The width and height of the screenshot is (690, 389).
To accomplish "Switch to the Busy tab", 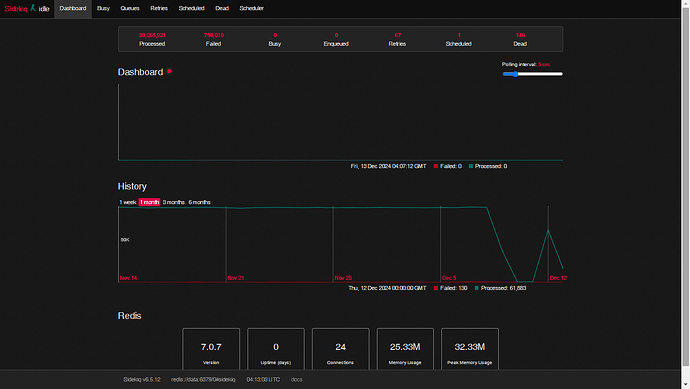I will [103, 8].
